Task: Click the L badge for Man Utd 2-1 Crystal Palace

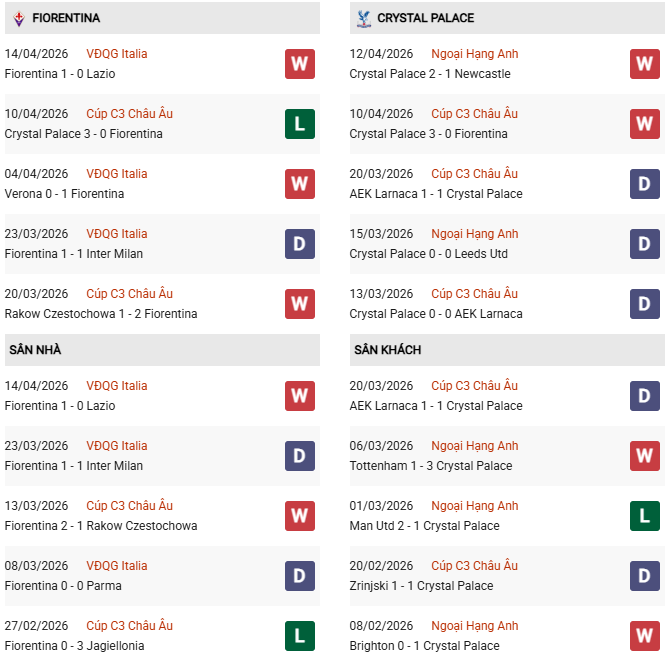Action: [x=644, y=516]
